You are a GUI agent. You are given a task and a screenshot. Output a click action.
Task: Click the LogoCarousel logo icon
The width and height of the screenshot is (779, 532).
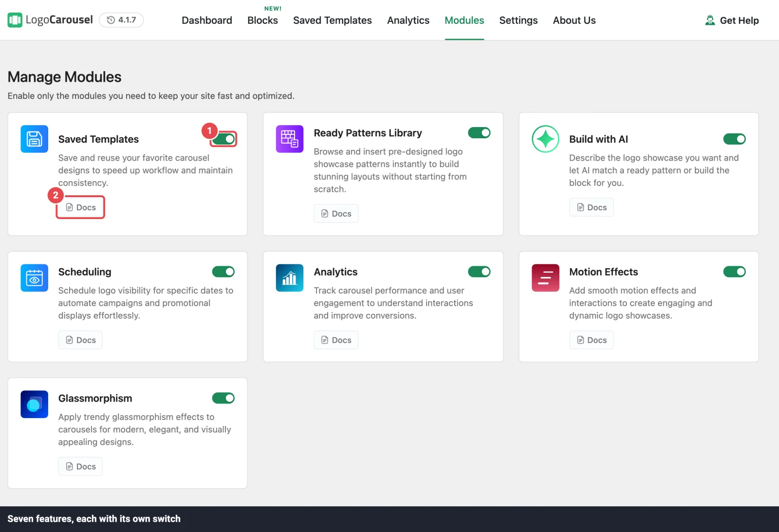[x=15, y=20]
